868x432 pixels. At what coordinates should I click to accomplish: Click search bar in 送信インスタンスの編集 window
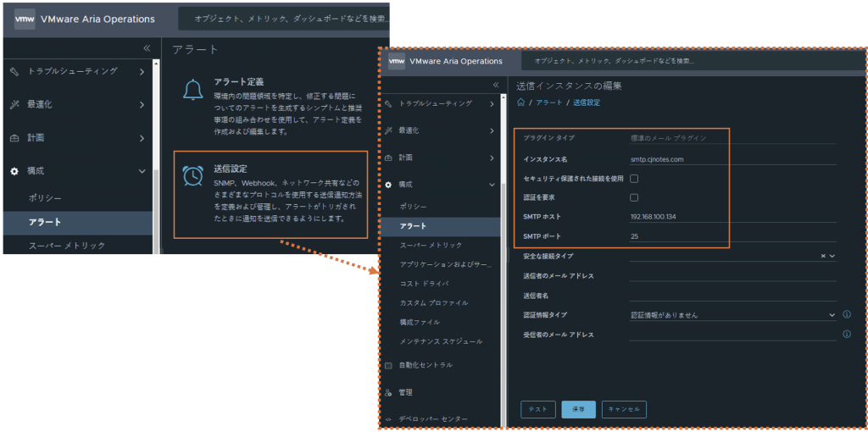tap(692, 61)
